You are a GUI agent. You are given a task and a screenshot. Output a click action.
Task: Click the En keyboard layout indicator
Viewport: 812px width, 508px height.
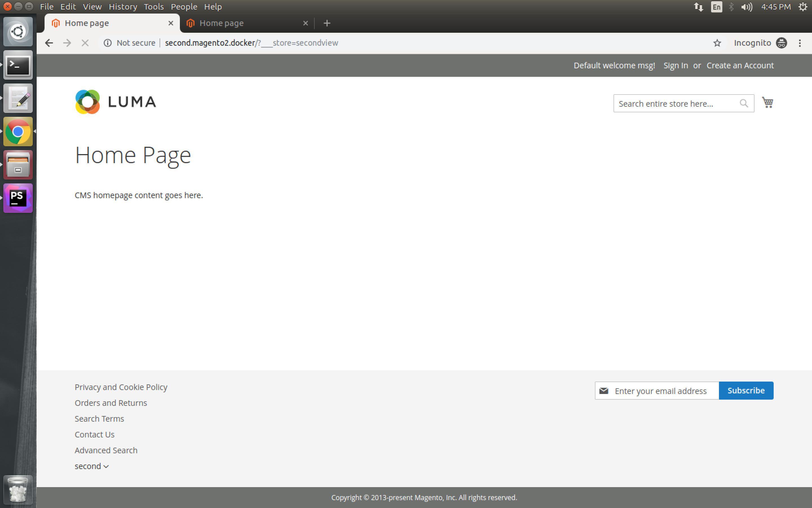point(716,7)
